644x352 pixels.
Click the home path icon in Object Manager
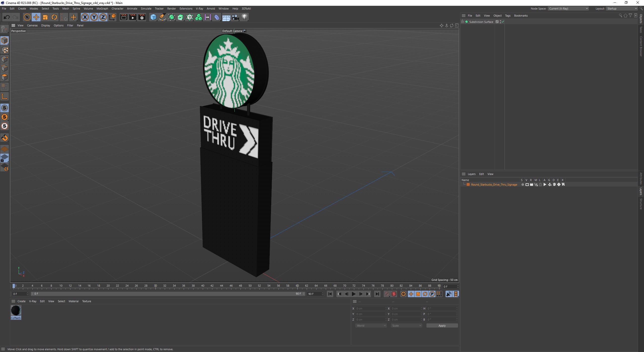pos(625,16)
